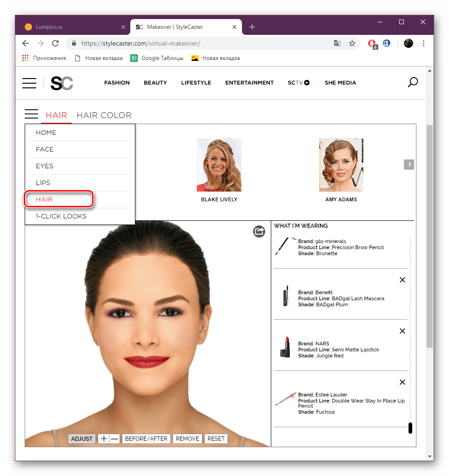Select the HAIR tab
Image resolution: width=449 pixels, height=476 pixels.
point(56,115)
